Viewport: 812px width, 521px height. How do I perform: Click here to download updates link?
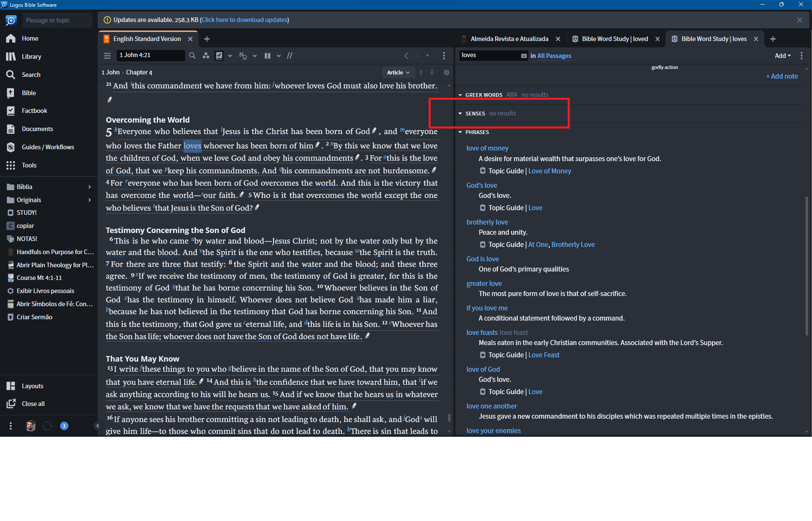click(x=244, y=20)
